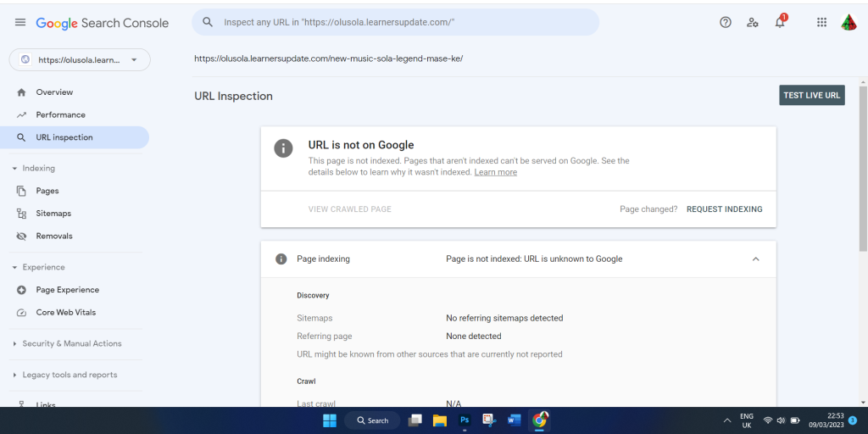Click the battery tray icon
The image size is (868, 434).
[795, 420]
